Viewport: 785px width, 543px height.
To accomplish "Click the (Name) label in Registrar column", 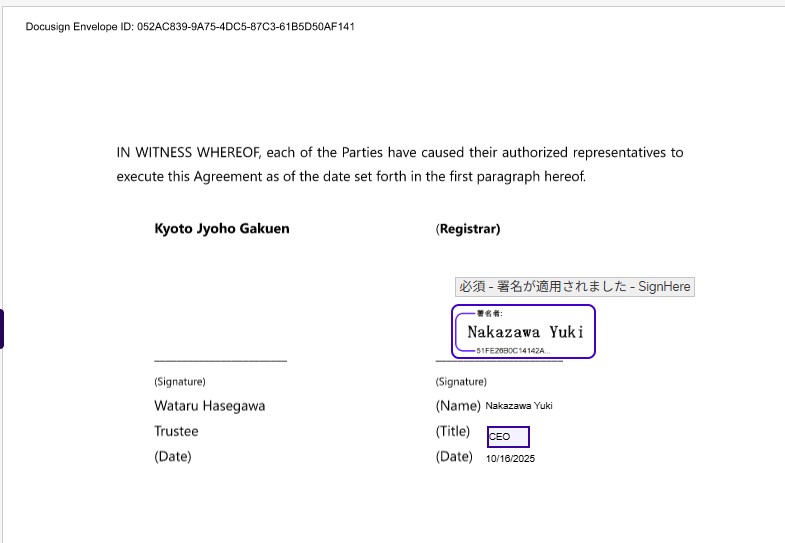I will pos(458,406).
